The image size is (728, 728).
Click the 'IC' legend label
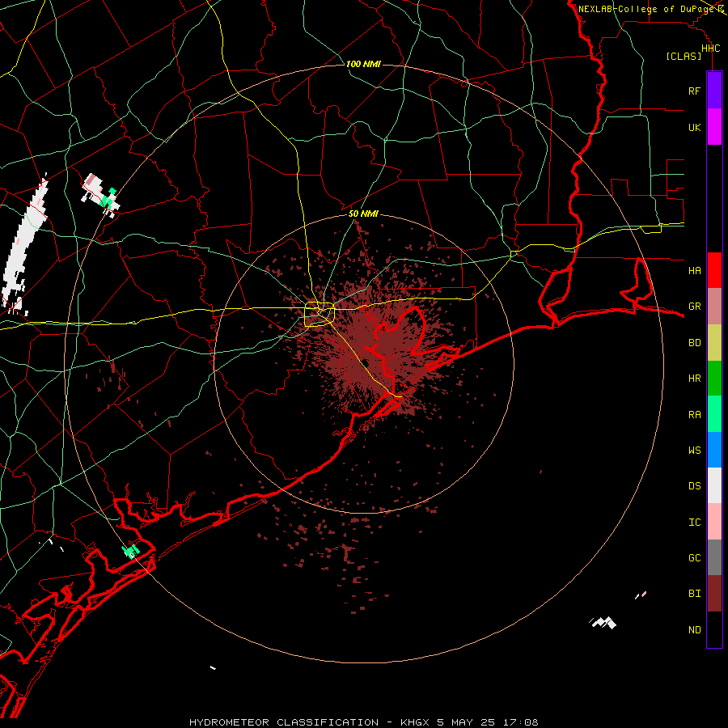coord(694,522)
